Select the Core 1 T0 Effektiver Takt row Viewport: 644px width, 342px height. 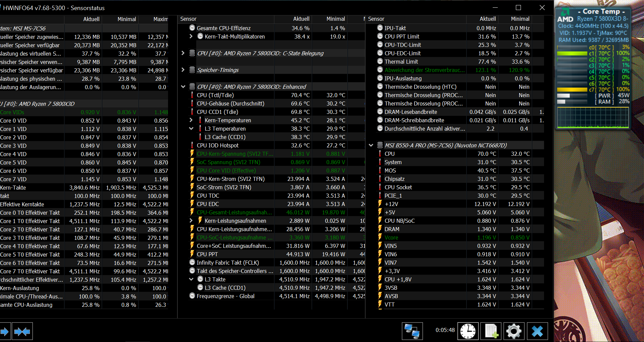[x=84, y=221]
